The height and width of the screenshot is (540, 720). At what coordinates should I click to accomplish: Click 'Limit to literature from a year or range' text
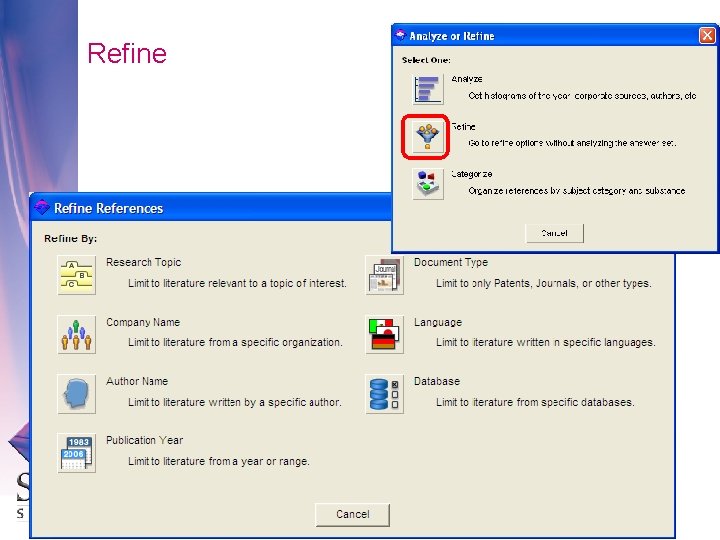(x=219, y=461)
